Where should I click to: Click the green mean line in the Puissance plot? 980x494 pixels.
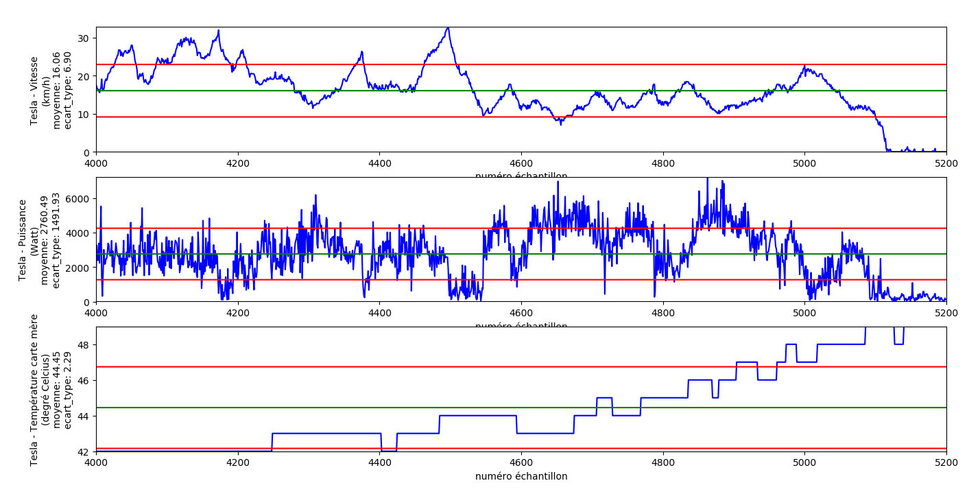click(x=521, y=254)
